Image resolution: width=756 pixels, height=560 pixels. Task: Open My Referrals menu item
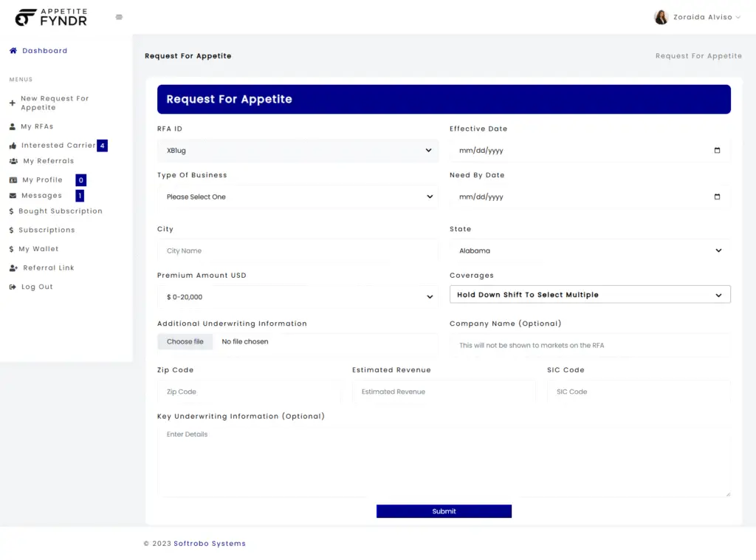(x=49, y=161)
